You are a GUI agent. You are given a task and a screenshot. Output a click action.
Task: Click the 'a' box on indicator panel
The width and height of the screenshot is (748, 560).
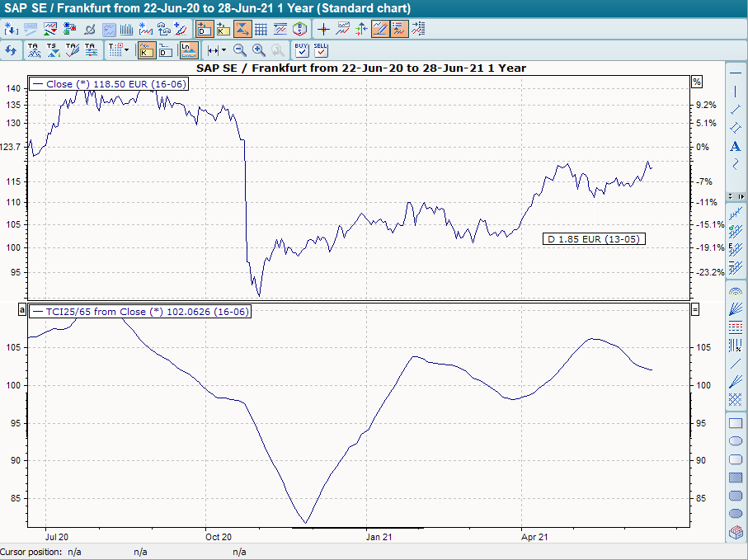coord(22,309)
